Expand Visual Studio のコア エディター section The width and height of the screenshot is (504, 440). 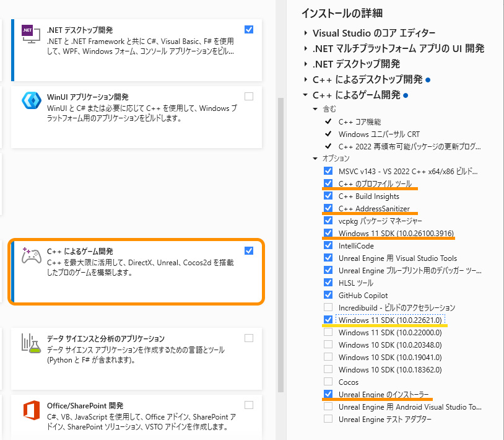[306, 33]
